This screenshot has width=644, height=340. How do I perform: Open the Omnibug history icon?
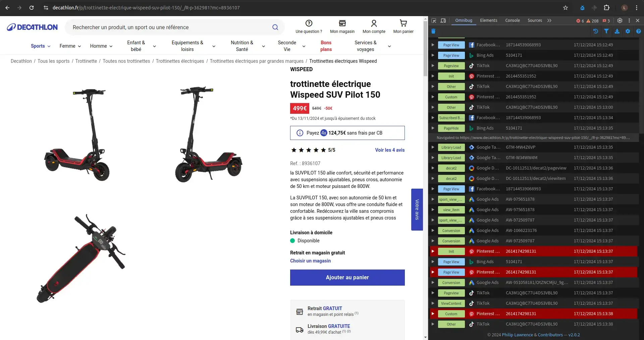click(596, 31)
